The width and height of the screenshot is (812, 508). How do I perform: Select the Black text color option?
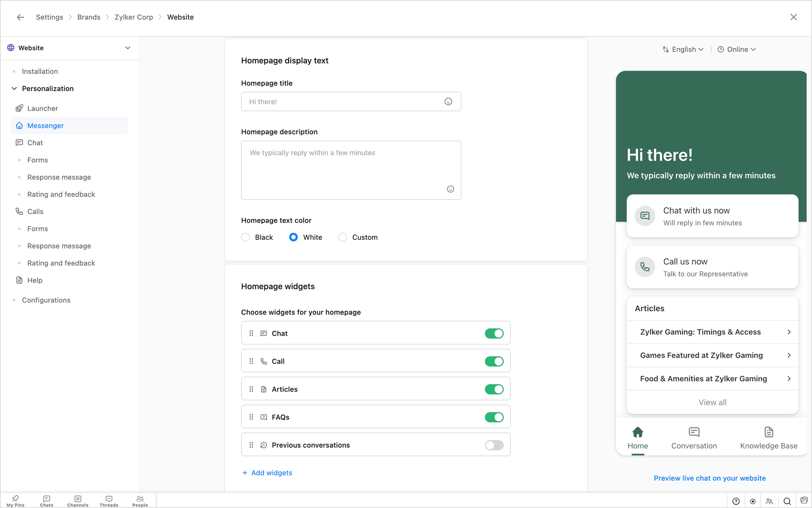246,237
